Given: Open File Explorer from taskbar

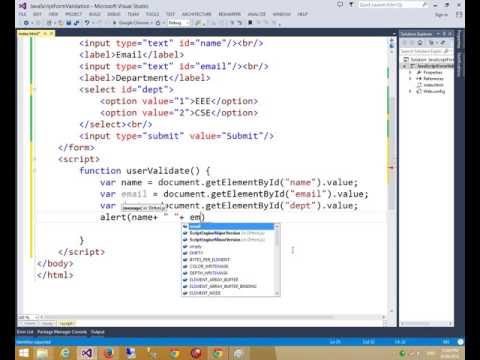Looking at the screenshot, I should 42,353.
